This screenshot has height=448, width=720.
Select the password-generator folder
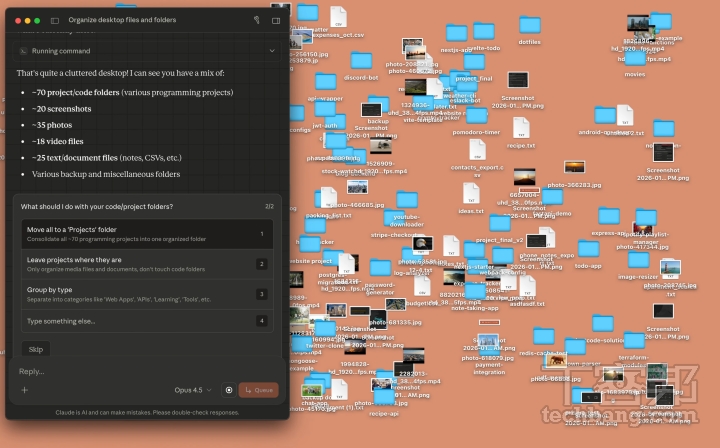coord(380,268)
